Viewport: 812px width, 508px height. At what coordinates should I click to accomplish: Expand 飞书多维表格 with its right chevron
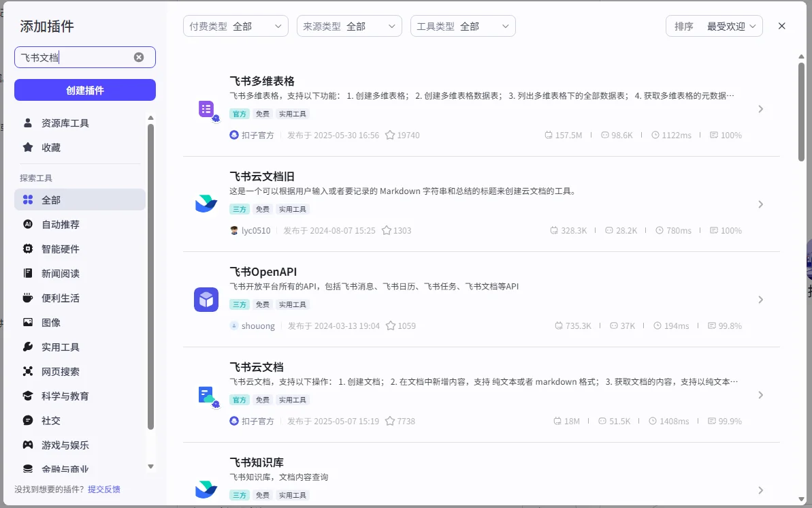point(761,109)
